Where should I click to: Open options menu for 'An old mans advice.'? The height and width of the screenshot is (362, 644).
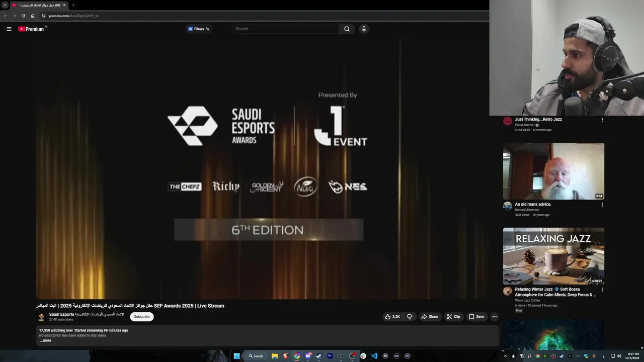(x=602, y=205)
